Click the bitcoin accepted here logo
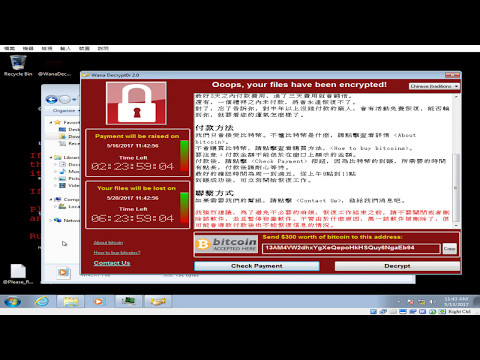Viewport: 480px width, 360px height. pyautogui.click(x=226, y=244)
